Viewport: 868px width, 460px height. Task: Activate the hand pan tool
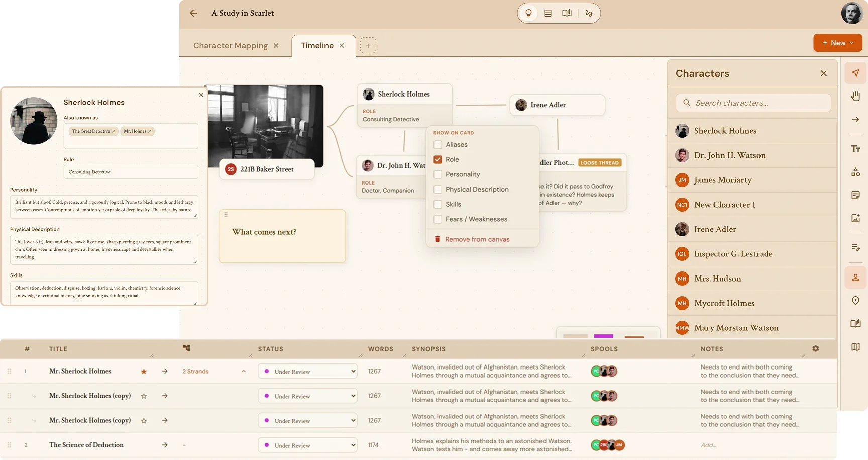tap(855, 96)
